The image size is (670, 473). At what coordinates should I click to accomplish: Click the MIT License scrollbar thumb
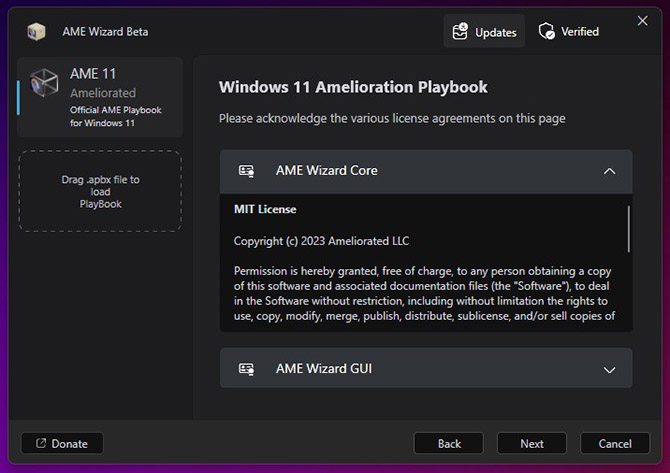coord(629,229)
